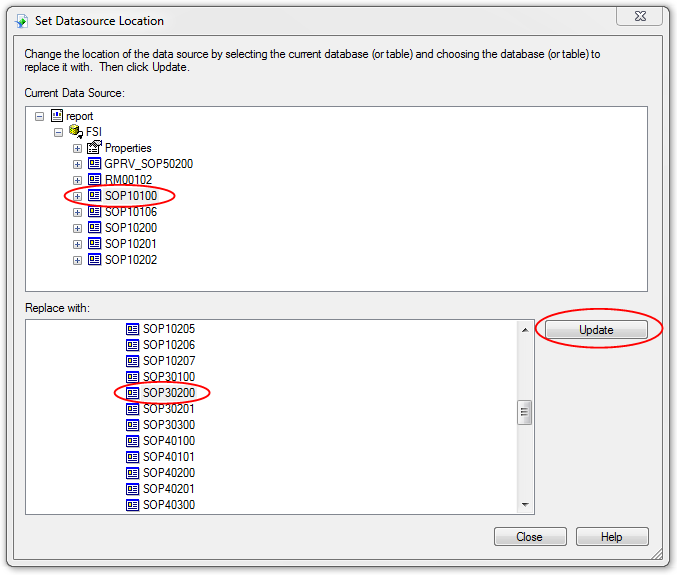The image size is (677, 575).
Task: Collapse the FSI database node
Action: (59, 132)
